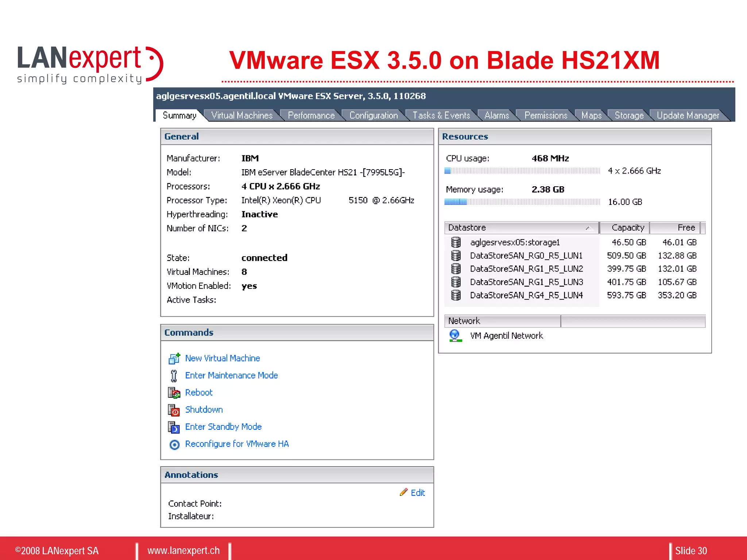
Task: Click the Capacity column header
Action: click(624, 227)
